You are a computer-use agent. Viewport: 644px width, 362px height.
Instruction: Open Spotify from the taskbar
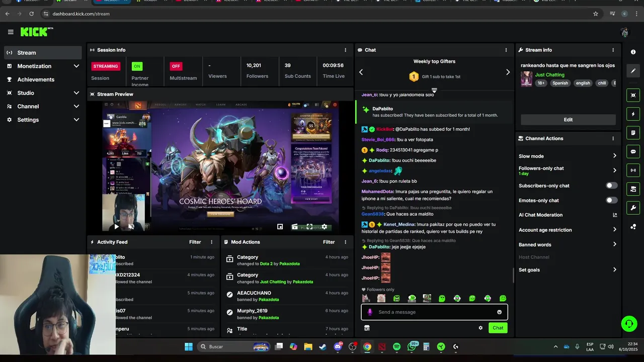396,346
